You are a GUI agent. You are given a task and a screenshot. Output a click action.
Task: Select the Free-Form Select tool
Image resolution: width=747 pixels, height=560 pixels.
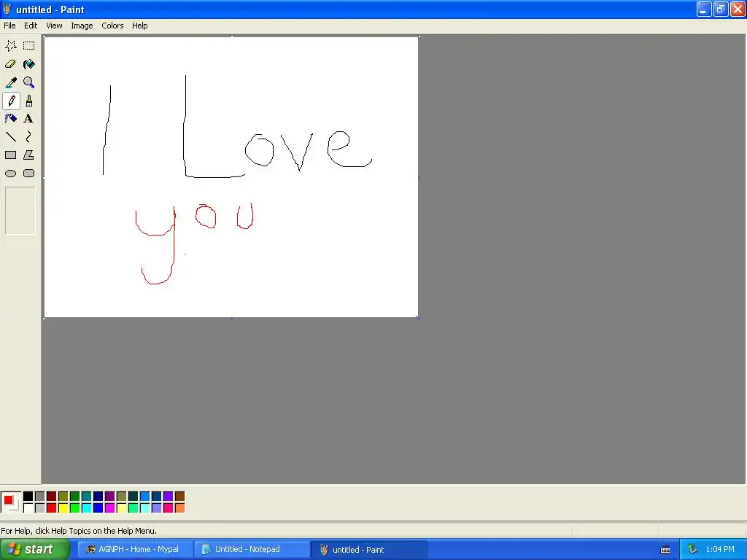point(10,46)
